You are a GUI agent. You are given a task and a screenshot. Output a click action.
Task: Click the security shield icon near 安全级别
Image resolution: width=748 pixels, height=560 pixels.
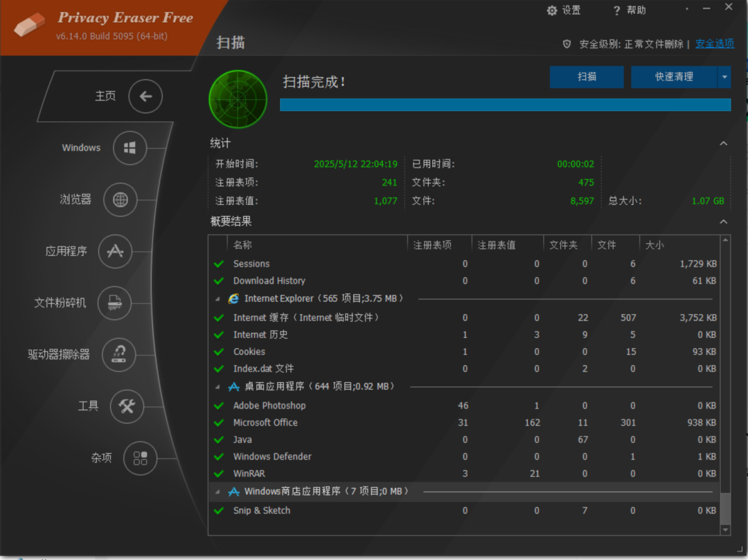coord(567,44)
